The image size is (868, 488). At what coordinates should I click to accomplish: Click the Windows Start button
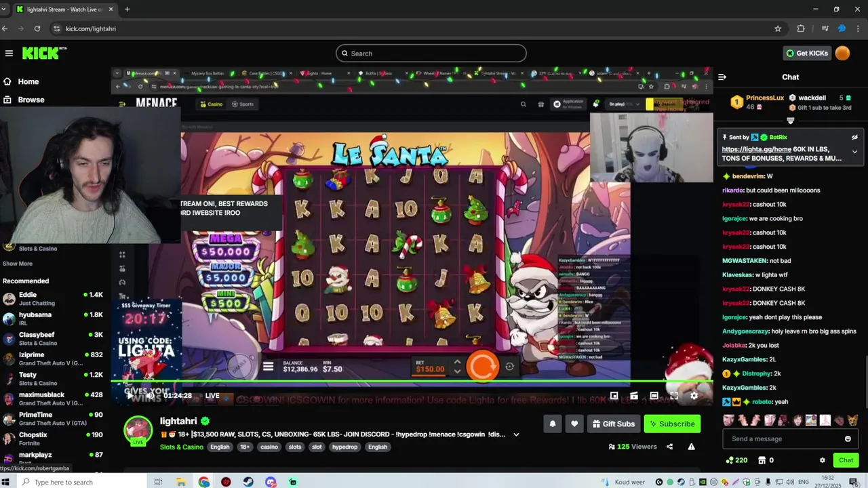6,482
